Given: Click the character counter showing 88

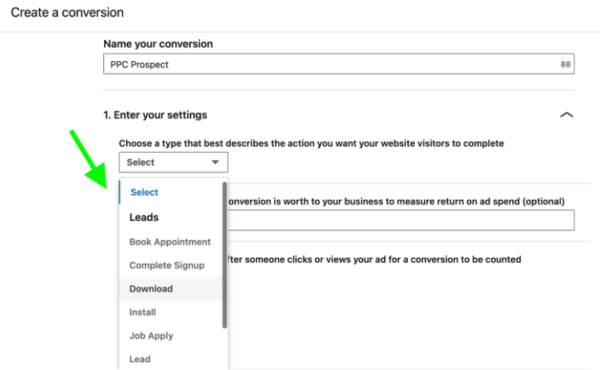Looking at the screenshot, I should pos(566,64).
